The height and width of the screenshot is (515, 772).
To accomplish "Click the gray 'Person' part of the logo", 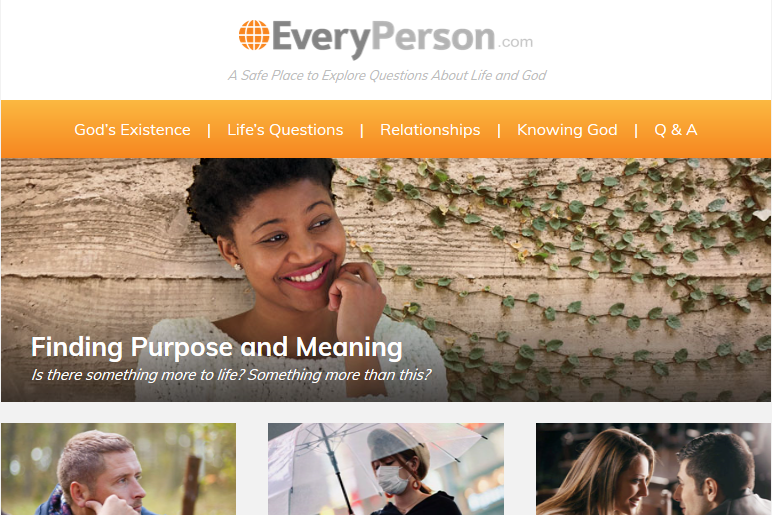I will (433, 36).
